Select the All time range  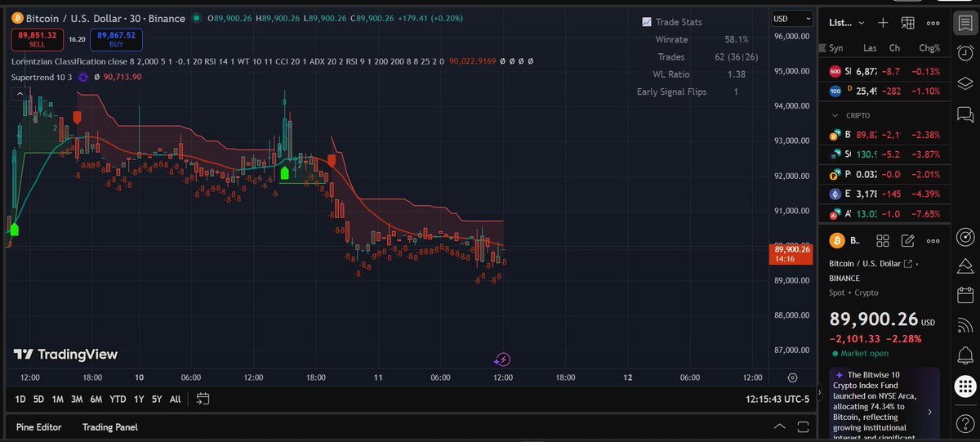pyautogui.click(x=175, y=400)
